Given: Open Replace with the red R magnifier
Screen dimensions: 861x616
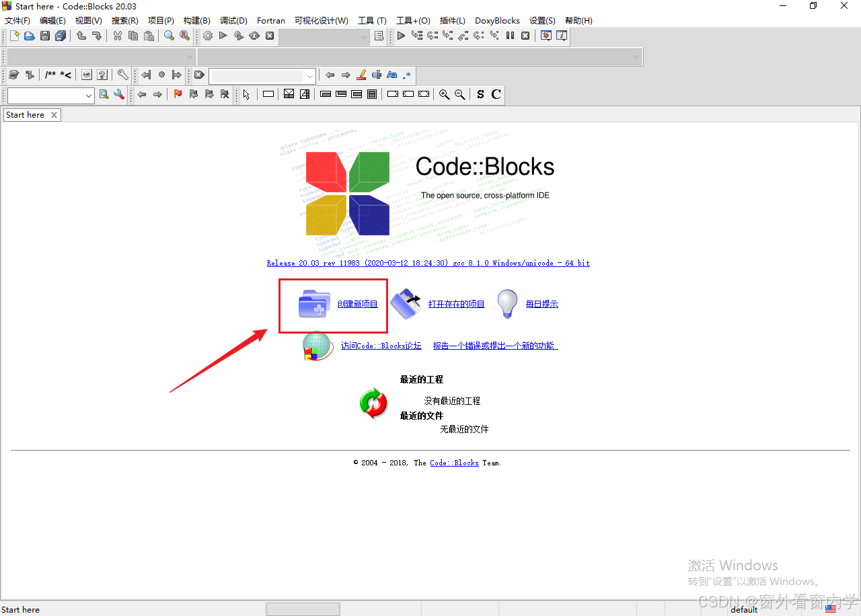Looking at the screenshot, I should [184, 36].
